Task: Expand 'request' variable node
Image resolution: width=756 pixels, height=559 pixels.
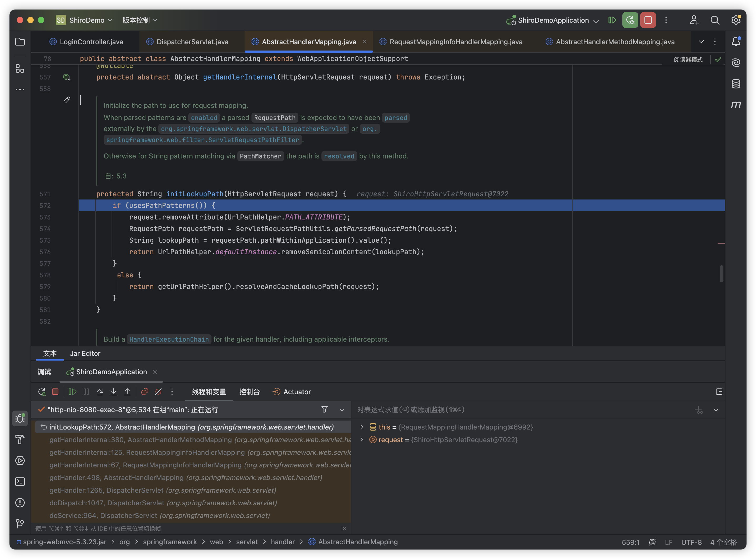Action: pos(362,440)
